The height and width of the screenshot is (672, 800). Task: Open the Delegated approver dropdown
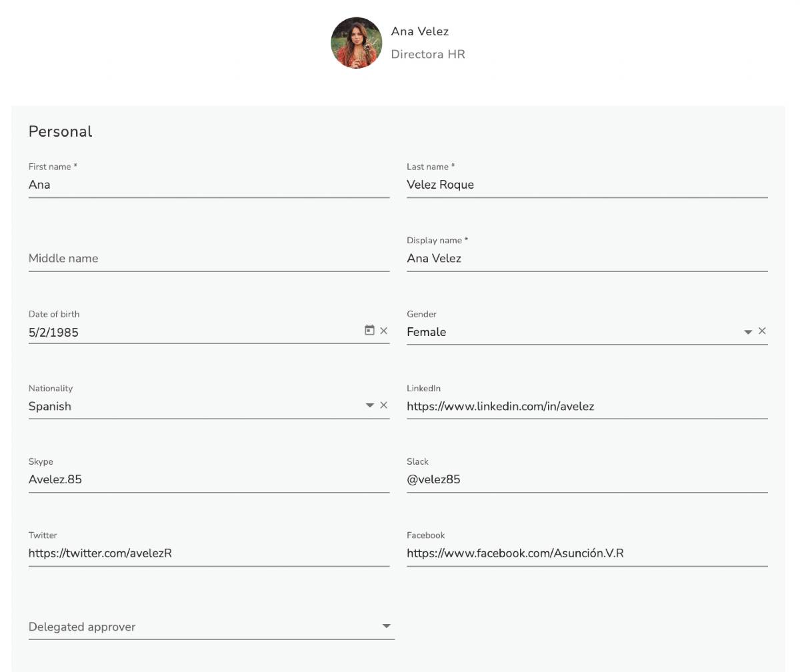click(x=387, y=625)
